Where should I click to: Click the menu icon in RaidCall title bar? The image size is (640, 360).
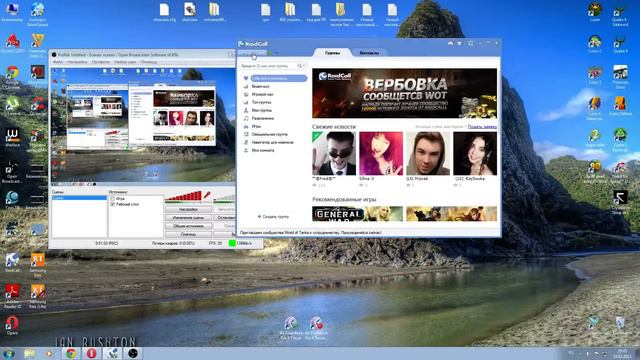(470, 43)
